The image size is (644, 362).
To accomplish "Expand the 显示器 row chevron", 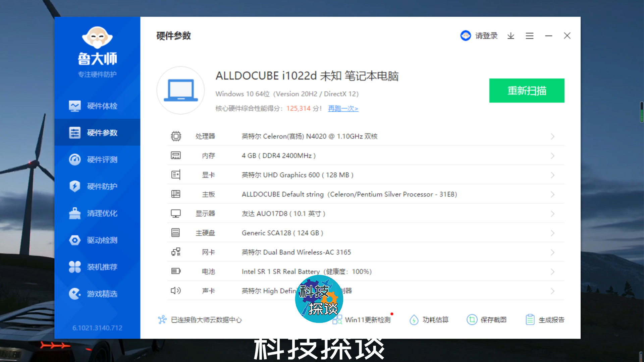I will (552, 214).
